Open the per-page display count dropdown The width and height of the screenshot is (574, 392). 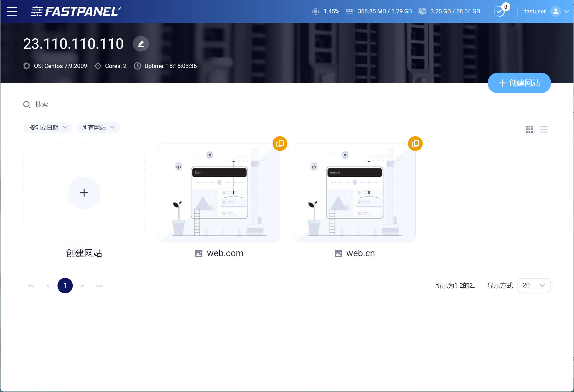534,285
